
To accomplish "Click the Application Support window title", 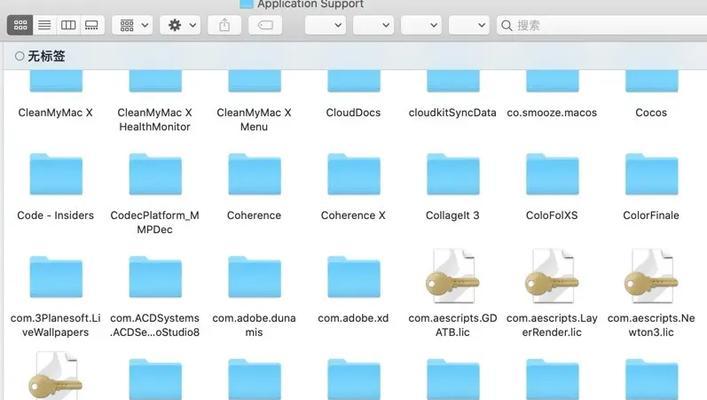I will tap(310, 4).
